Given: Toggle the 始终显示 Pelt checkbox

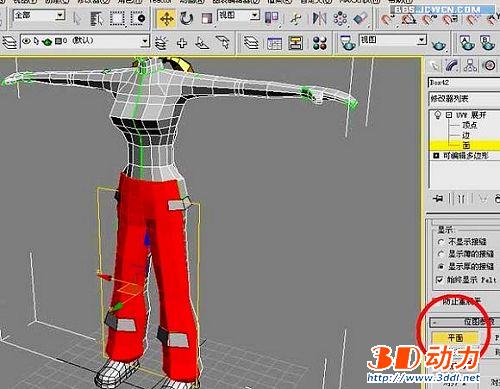Looking at the screenshot, I should point(440,280).
